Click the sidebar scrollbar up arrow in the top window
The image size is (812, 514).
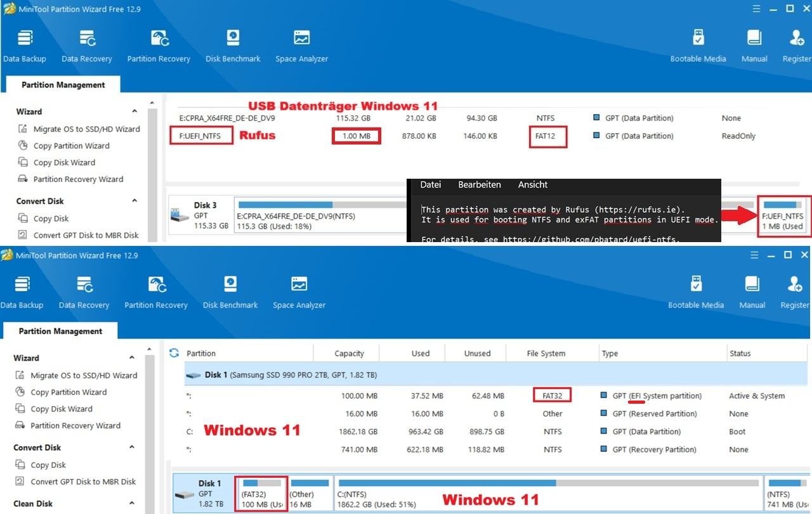pos(151,103)
